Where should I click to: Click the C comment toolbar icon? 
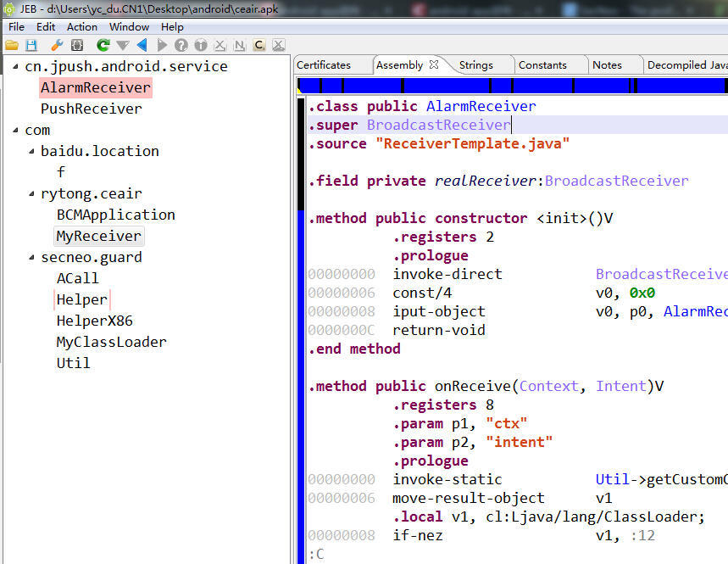(x=259, y=45)
